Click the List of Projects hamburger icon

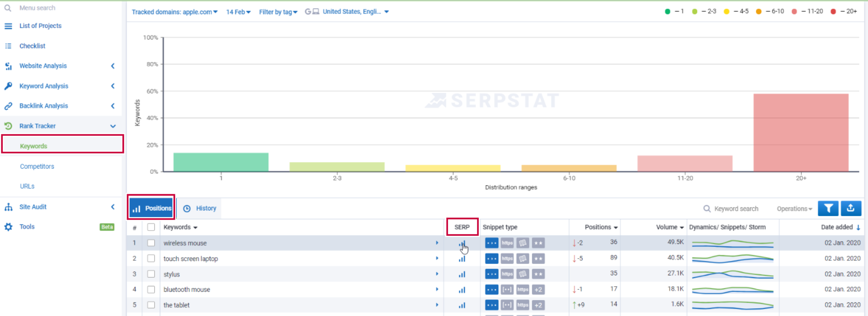(8, 26)
